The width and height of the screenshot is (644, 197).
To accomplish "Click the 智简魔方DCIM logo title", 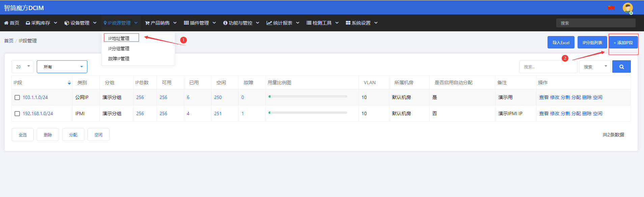I will pyautogui.click(x=24, y=8).
